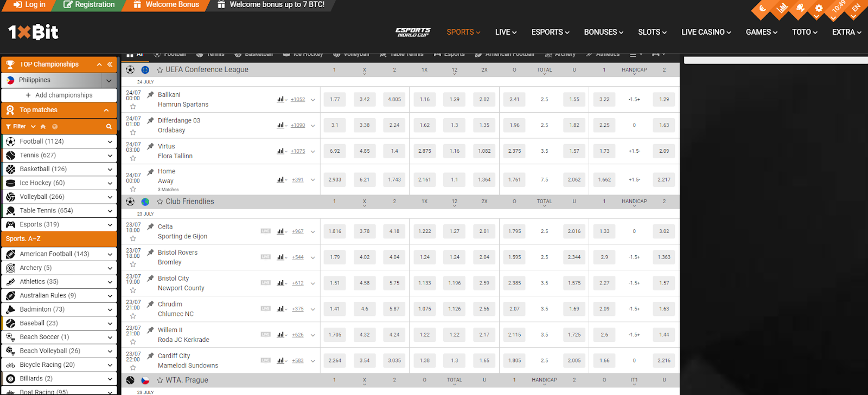
Task: Star the Virtus vs Flora Tallinn match
Action: [x=133, y=158]
